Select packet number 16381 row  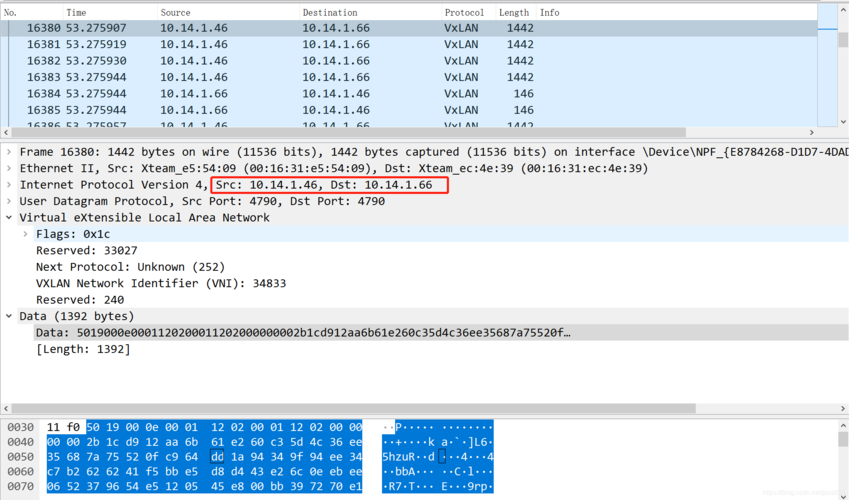[x=409, y=44]
